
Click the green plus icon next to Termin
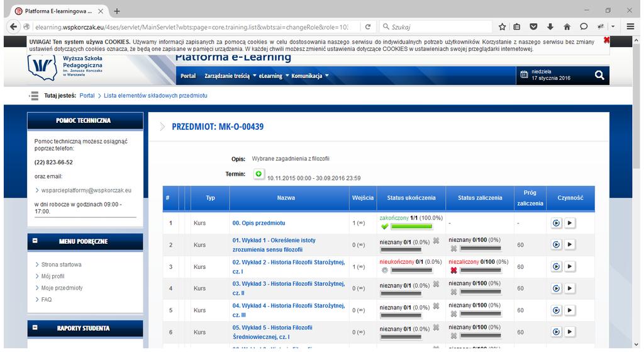(x=258, y=174)
